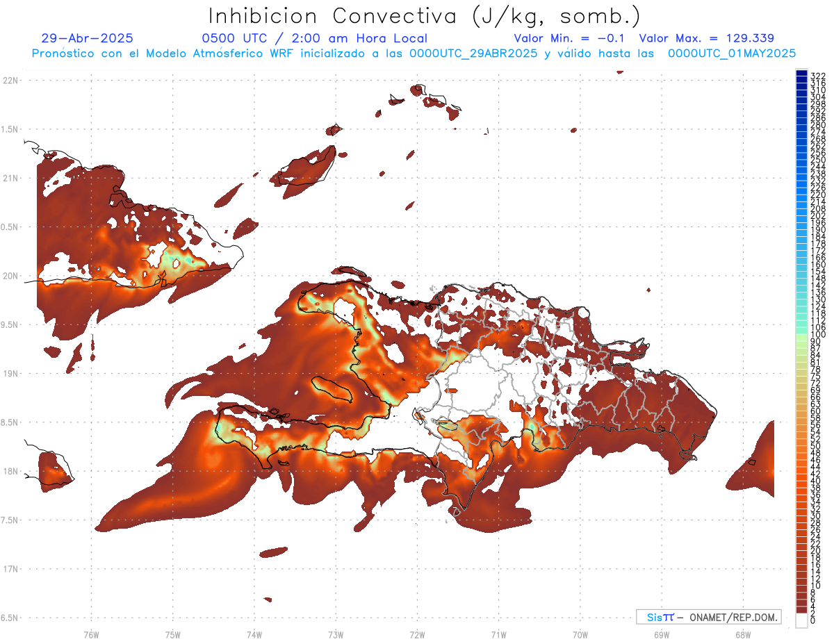Click the '76W' longitude label
Image resolution: width=834 pixels, height=644 pixels.
coord(91,634)
